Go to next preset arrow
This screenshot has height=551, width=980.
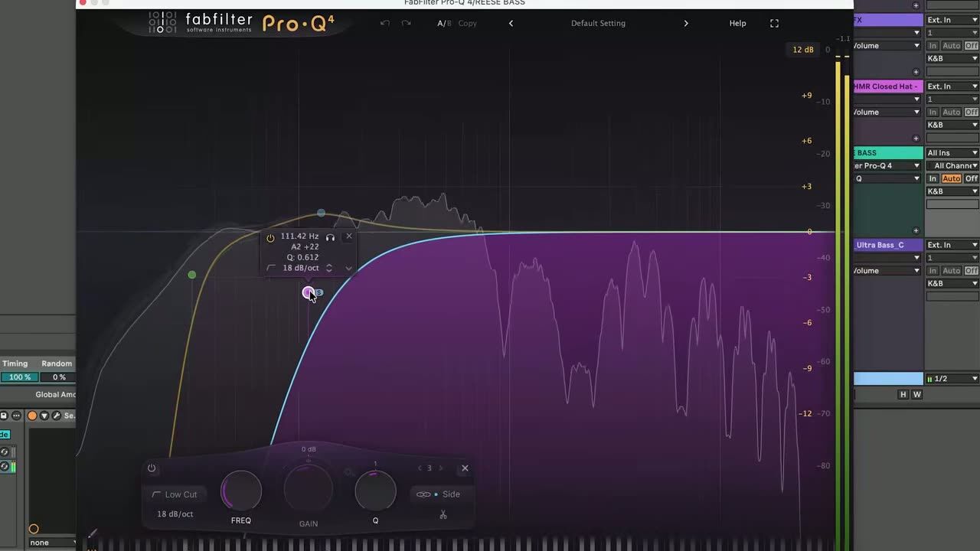(x=685, y=23)
